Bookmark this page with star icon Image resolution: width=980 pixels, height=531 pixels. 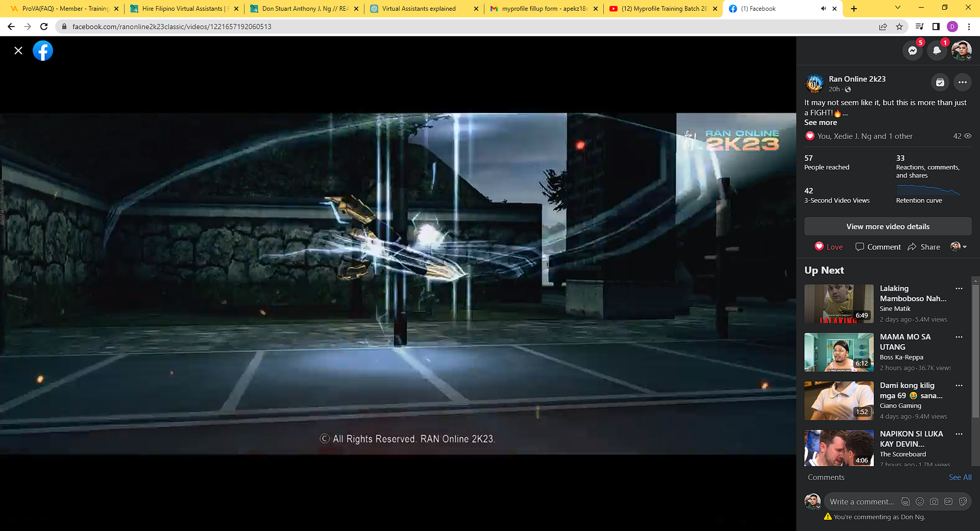[899, 27]
